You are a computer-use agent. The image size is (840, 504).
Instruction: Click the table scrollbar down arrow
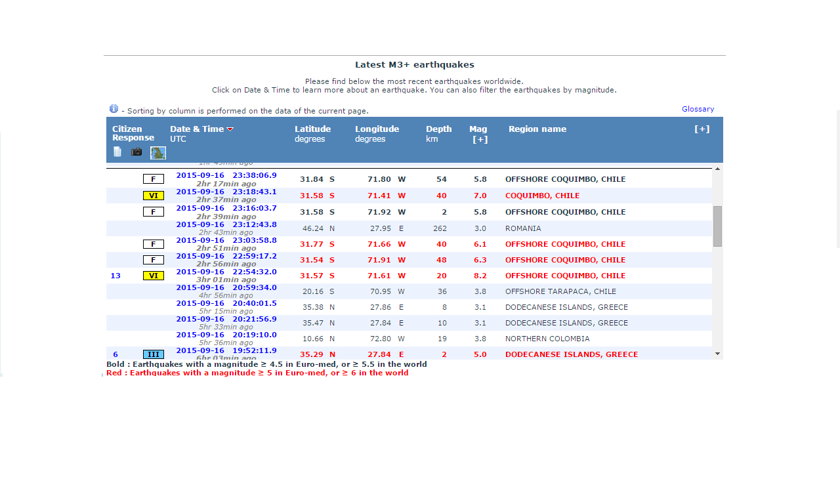click(717, 354)
